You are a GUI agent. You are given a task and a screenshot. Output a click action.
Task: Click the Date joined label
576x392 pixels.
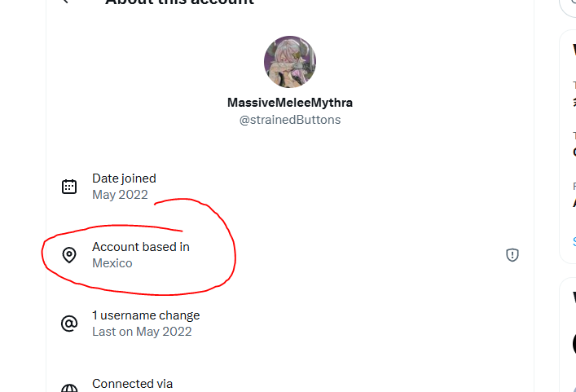124,178
